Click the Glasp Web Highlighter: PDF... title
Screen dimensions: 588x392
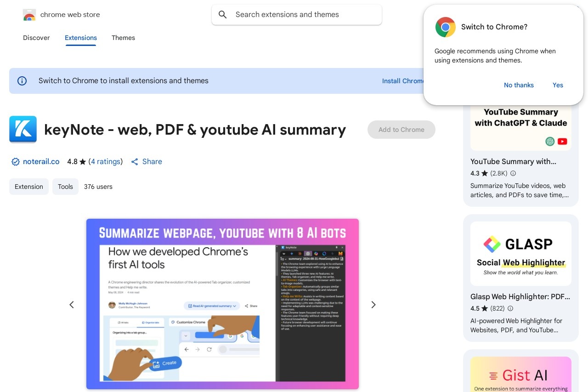pos(520,297)
